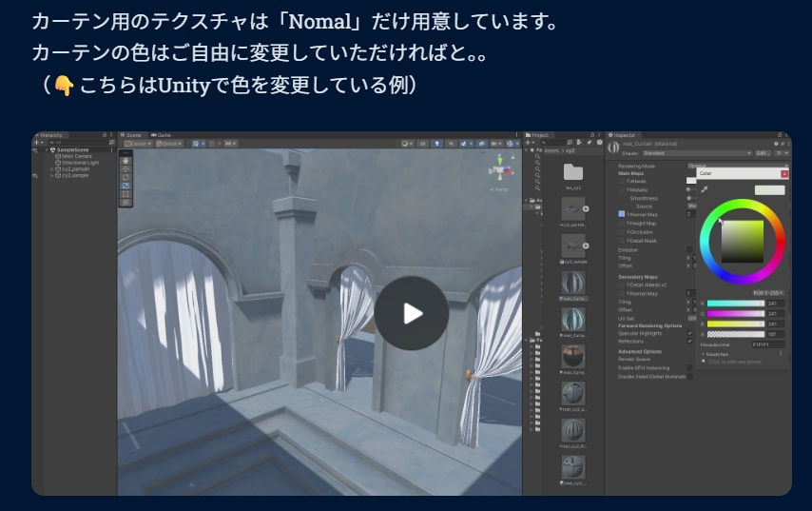Toggle the Emission checkbox
The width and height of the screenshot is (812, 511).
689,250
